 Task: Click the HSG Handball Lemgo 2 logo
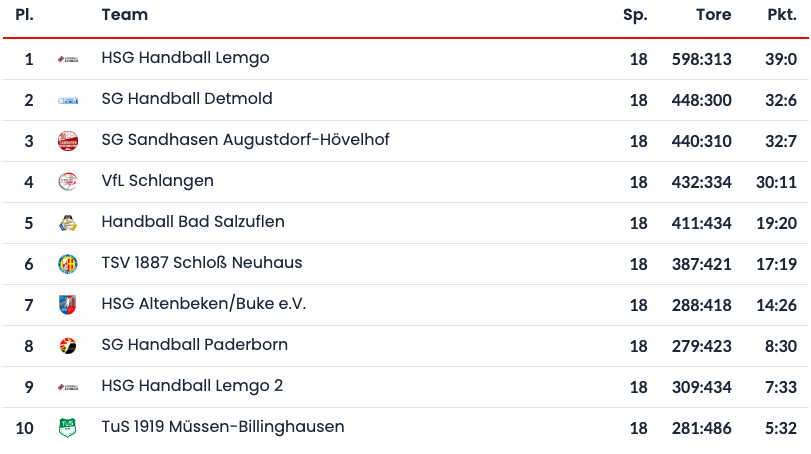point(68,387)
